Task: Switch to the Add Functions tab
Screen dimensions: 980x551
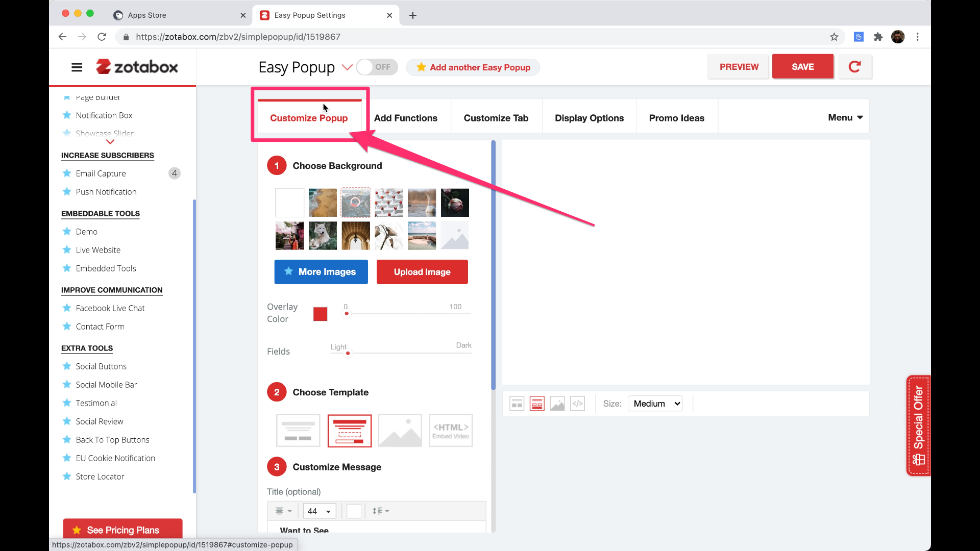Action: point(406,118)
